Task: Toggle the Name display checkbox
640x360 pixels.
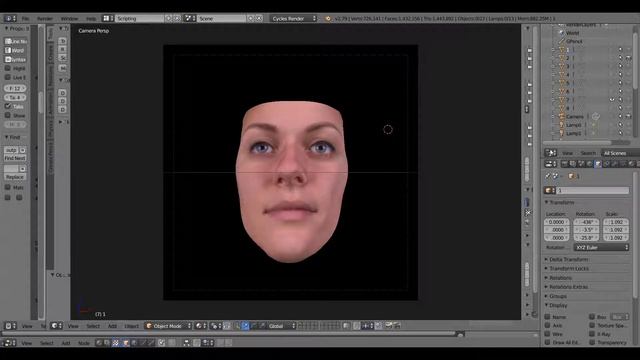Action: (548, 317)
